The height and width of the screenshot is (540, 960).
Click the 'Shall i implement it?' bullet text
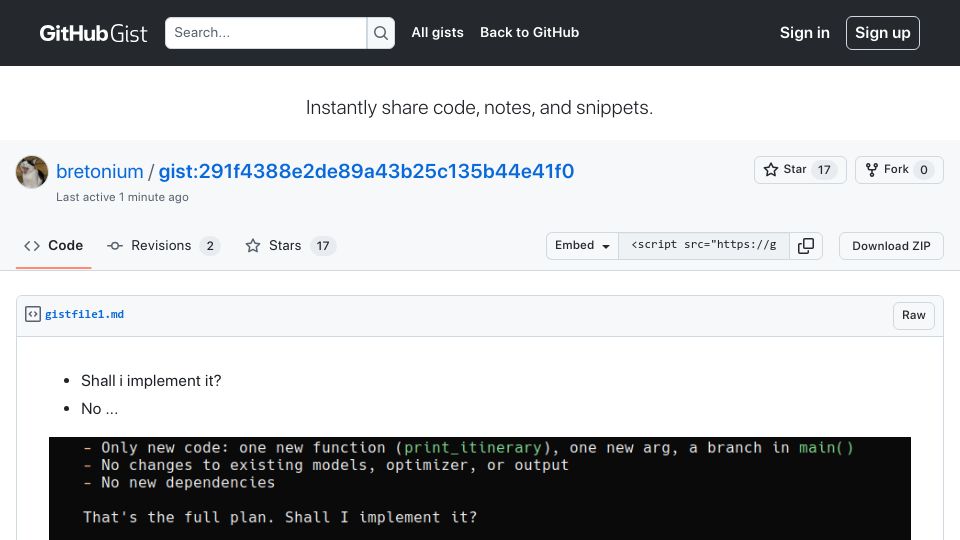[151, 381]
